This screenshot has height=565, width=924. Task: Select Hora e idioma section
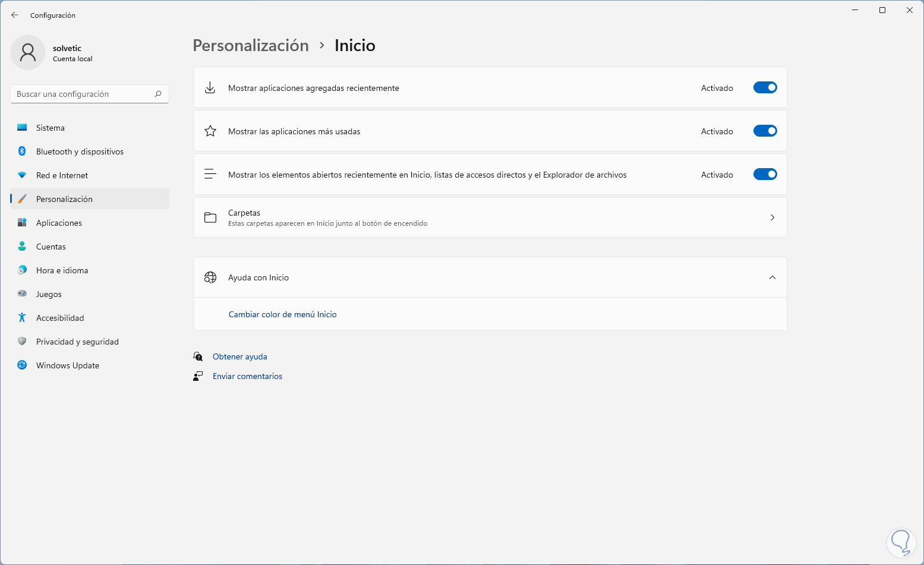[x=62, y=270]
